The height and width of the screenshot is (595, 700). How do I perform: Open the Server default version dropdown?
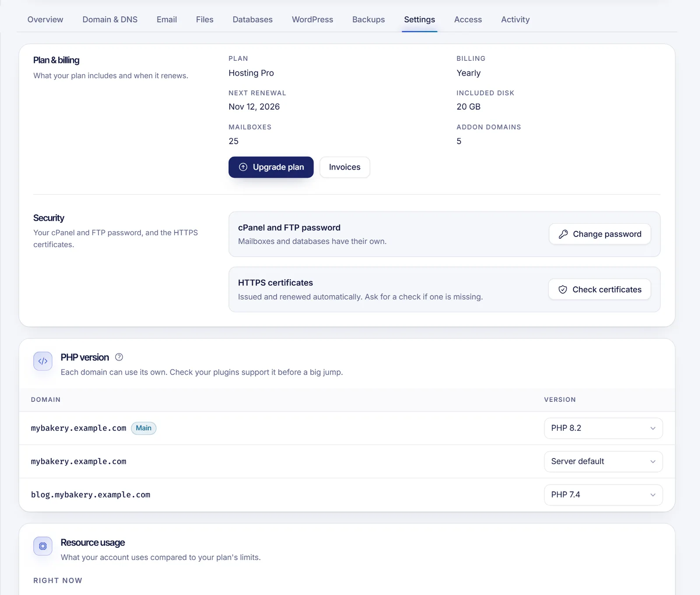603,462
